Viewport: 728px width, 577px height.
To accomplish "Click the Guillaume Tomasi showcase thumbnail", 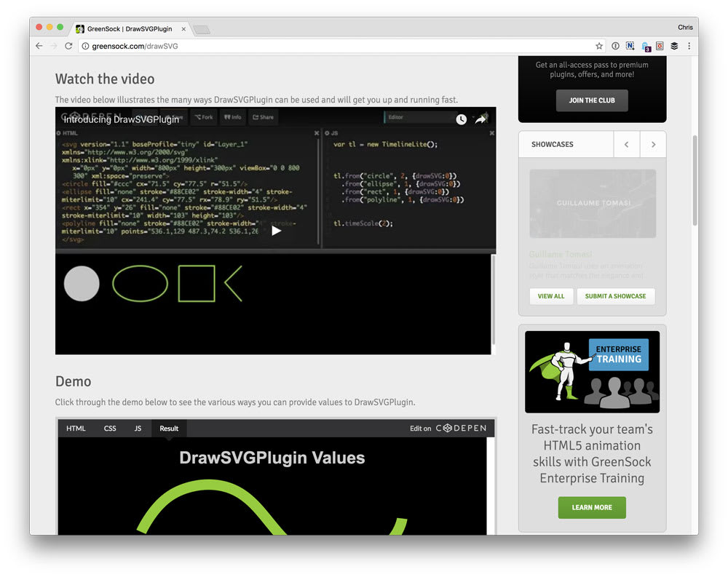I will [x=592, y=204].
